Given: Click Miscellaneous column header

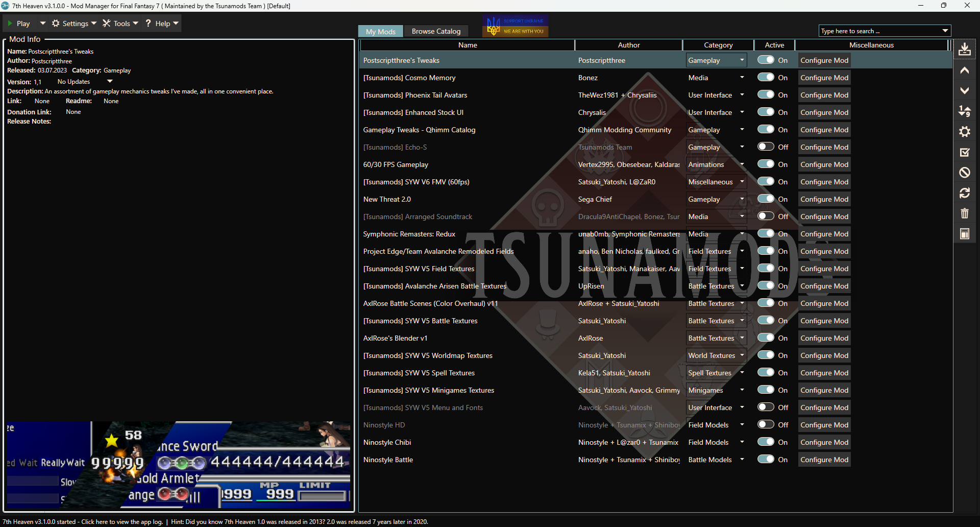Looking at the screenshot, I should click(x=871, y=45).
